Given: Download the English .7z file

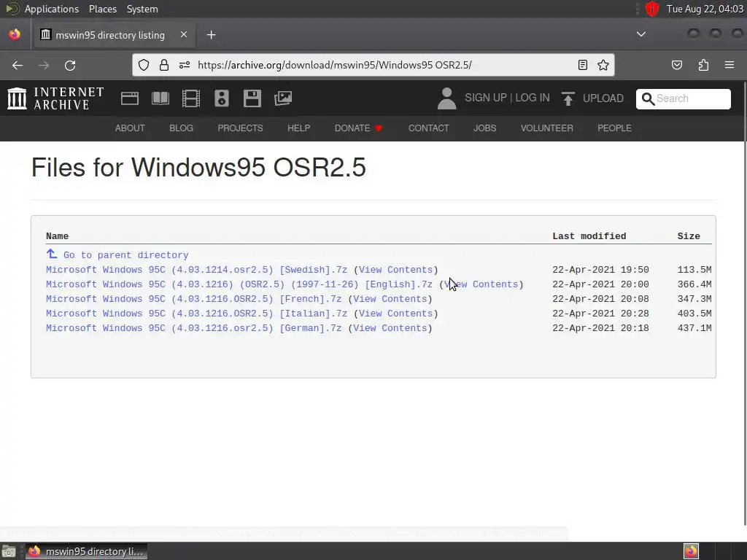Looking at the screenshot, I should click(239, 284).
